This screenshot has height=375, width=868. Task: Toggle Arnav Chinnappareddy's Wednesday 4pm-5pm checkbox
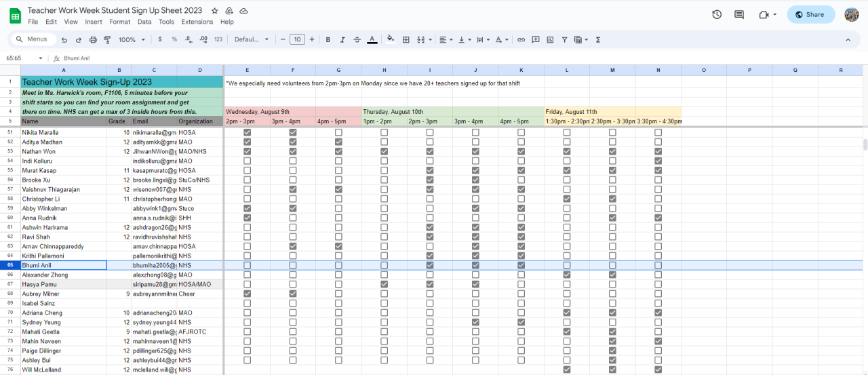coord(338,247)
